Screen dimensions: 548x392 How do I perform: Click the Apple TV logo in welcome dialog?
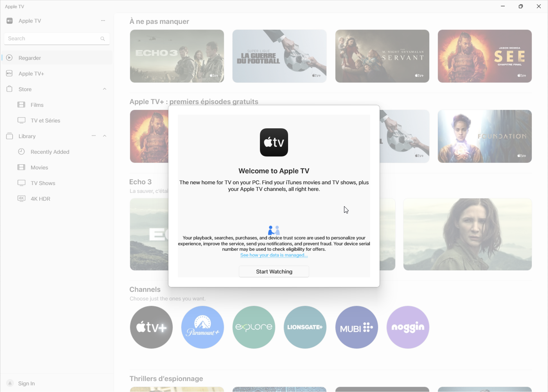274,142
